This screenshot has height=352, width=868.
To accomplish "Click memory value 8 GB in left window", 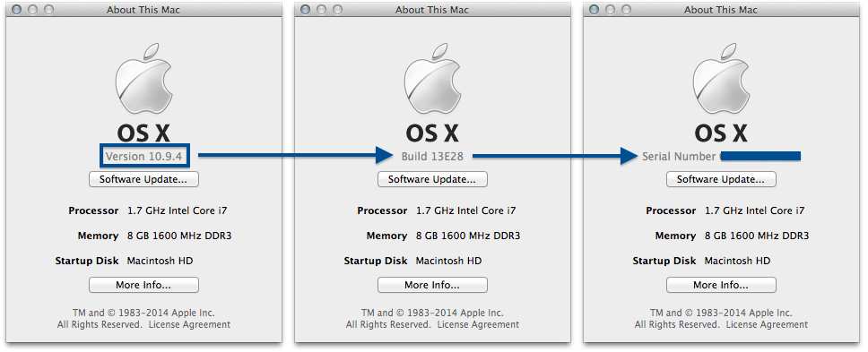I will [179, 236].
